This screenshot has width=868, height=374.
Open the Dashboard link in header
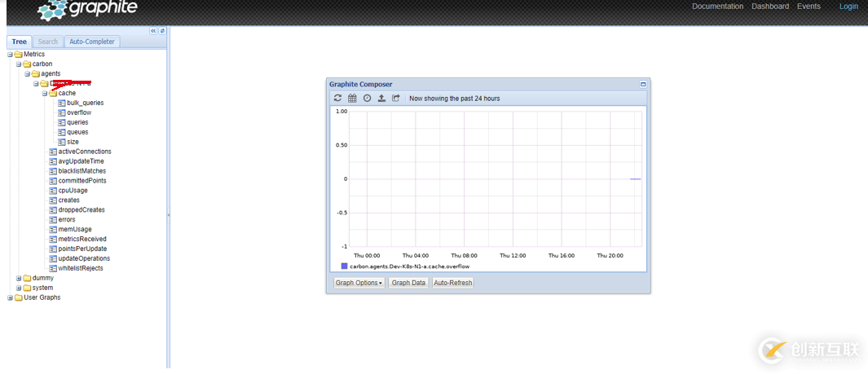770,7
